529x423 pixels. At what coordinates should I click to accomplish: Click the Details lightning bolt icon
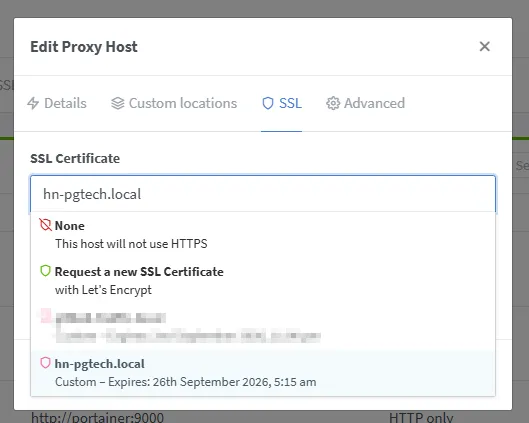(33, 104)
